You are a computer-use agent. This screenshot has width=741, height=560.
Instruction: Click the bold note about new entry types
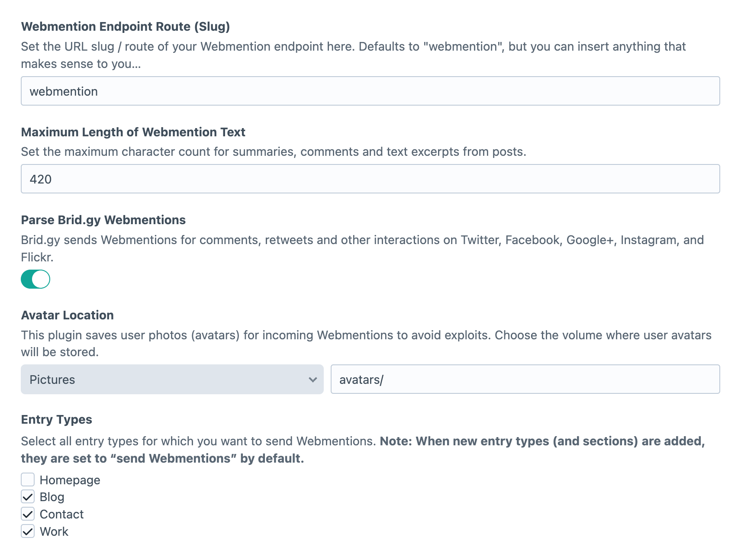point(542,441)
